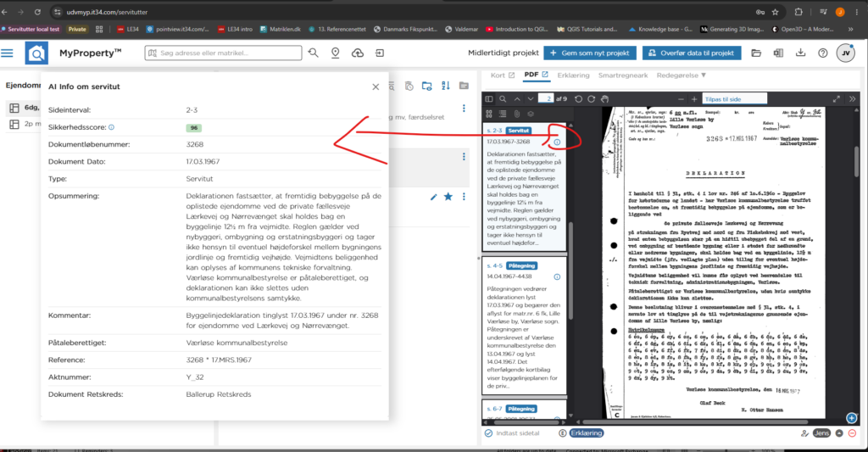Click Gem som nyt projekt button
The height and width of the screenshot is (452, 868).
click(590, 53)
